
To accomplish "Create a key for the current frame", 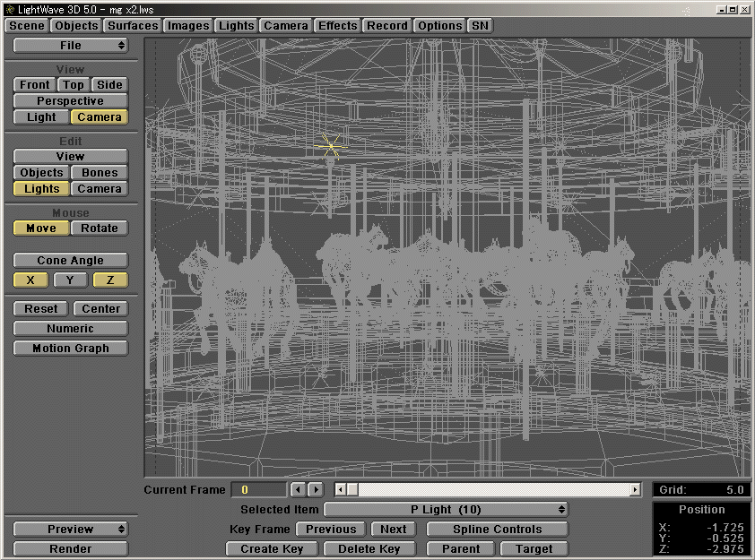I will pyautogui.click(x=271, y=548).
